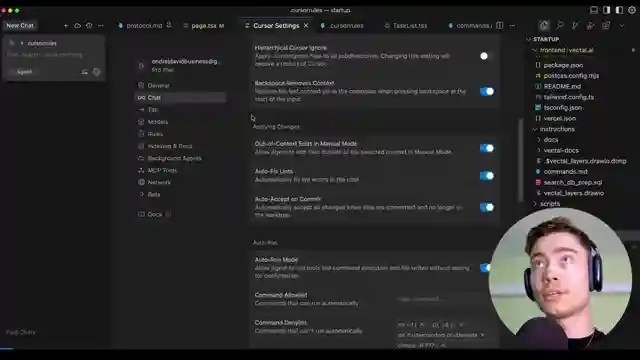This screenshot has width=640, height=360.
Task: Click the image attach icon in chat input
Action: (84, 72)
